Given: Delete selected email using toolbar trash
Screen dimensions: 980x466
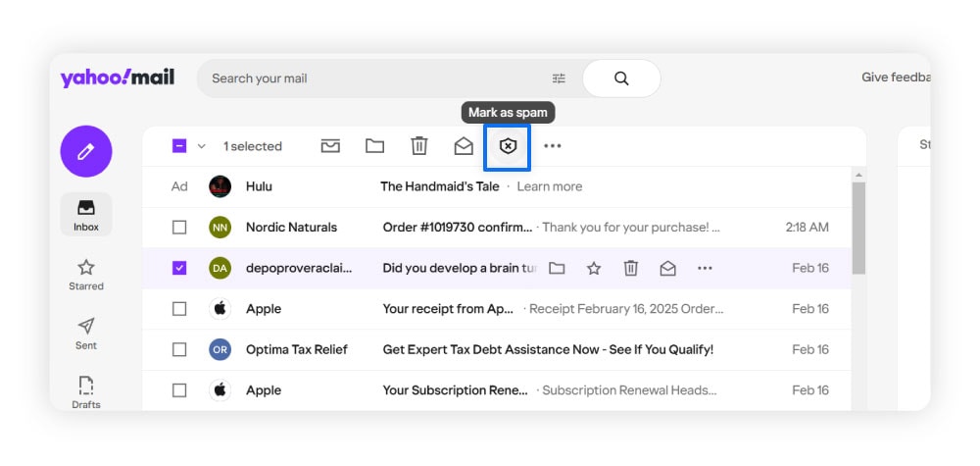Looking at the screenshot, I should [418, 146].
